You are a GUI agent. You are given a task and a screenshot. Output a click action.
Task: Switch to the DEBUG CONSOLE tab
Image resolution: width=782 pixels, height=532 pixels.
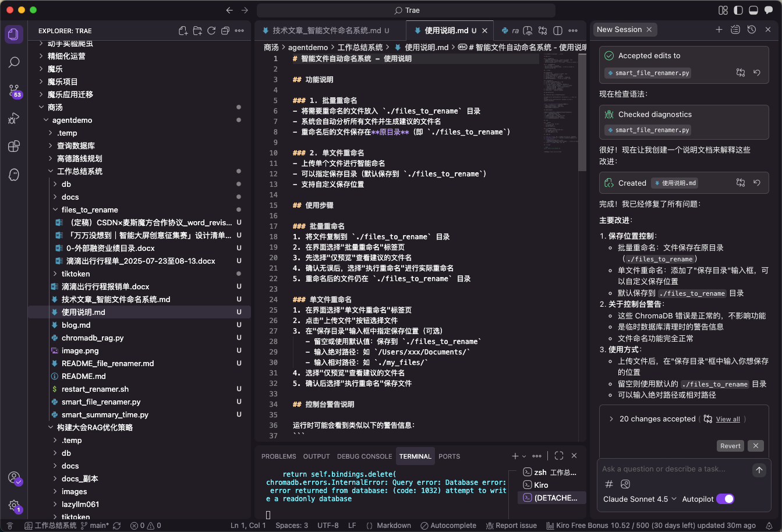[365, 456]
